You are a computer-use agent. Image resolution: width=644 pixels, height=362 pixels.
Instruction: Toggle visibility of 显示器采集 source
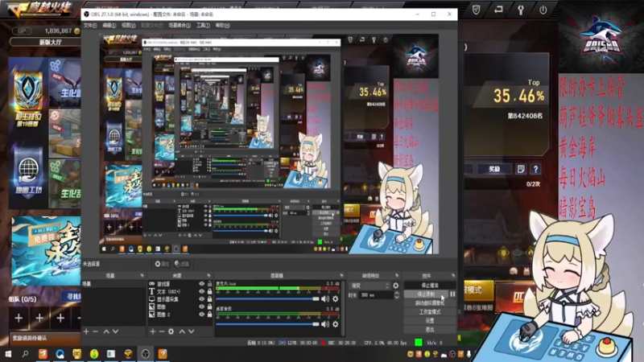pos(202,299)
